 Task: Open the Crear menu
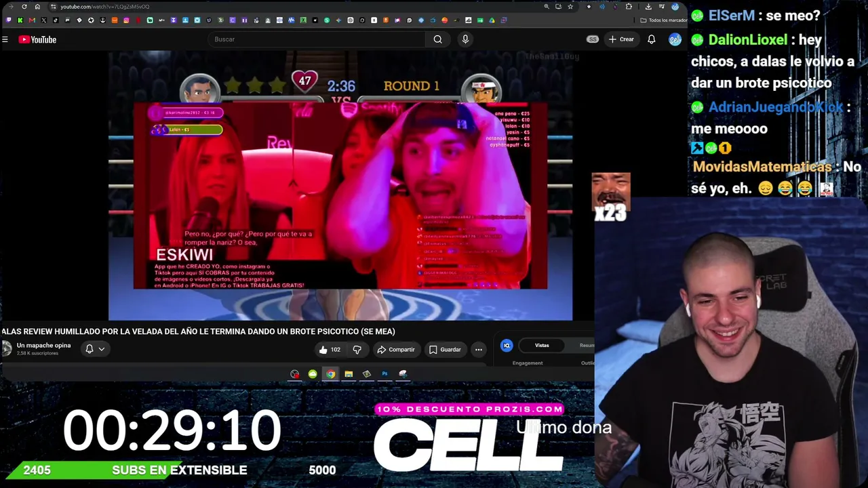click(621, 39)
